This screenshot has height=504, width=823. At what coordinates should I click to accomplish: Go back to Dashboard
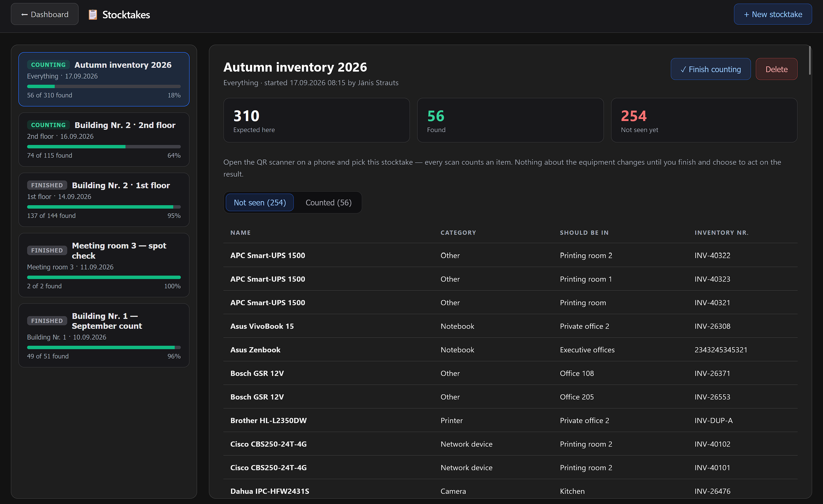click(45, 14)
